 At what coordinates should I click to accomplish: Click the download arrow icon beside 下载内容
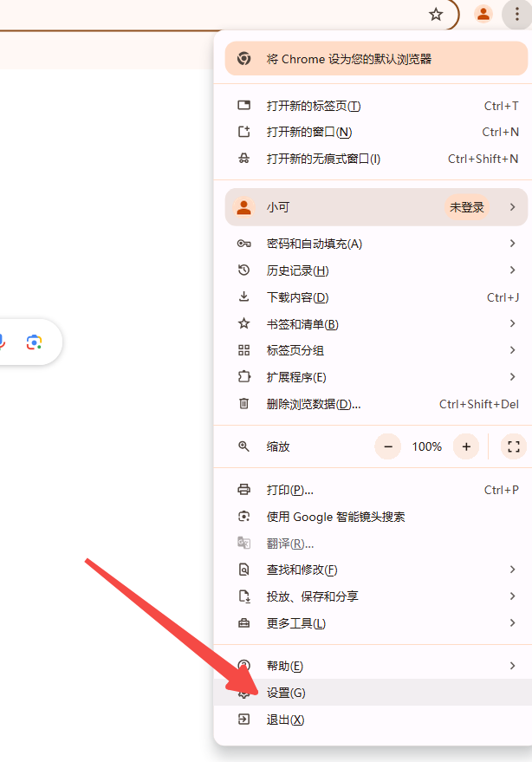point(243,297)
